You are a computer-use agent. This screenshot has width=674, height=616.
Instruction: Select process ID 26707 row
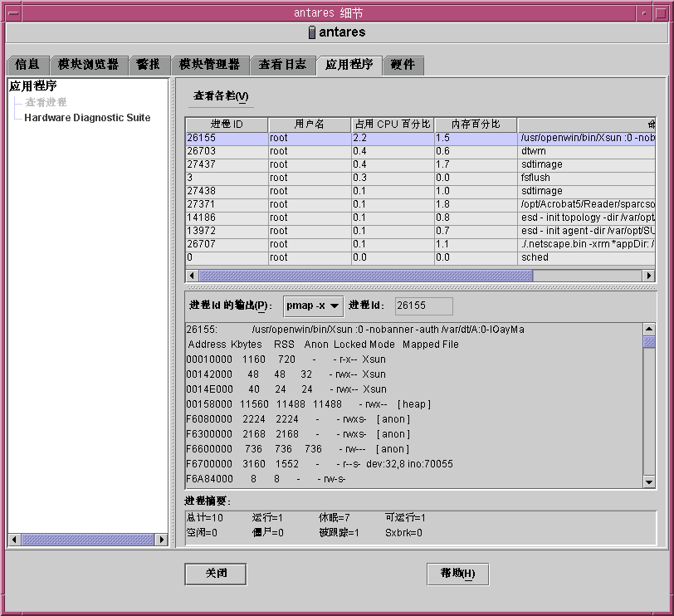point(420,245)
